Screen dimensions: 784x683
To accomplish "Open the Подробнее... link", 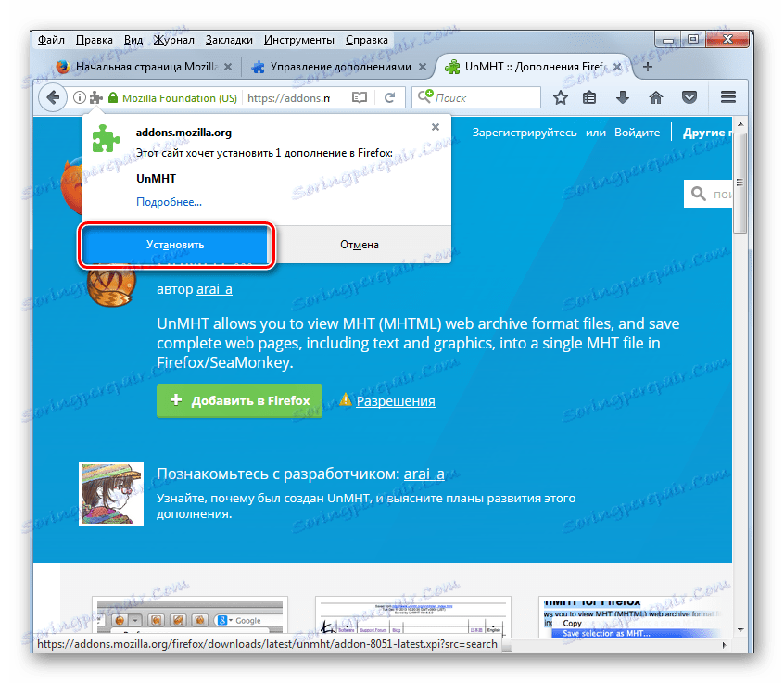I will 169,202.
